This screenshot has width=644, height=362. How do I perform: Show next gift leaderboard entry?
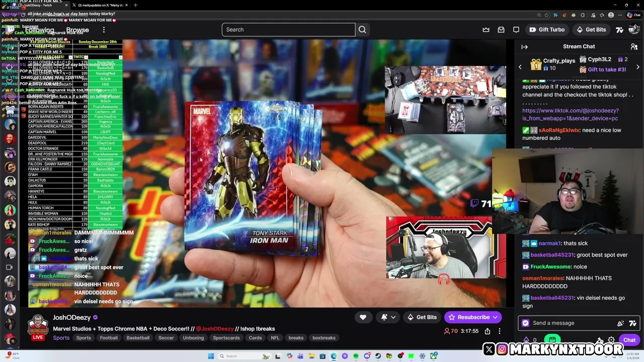[x=638, y=67]
